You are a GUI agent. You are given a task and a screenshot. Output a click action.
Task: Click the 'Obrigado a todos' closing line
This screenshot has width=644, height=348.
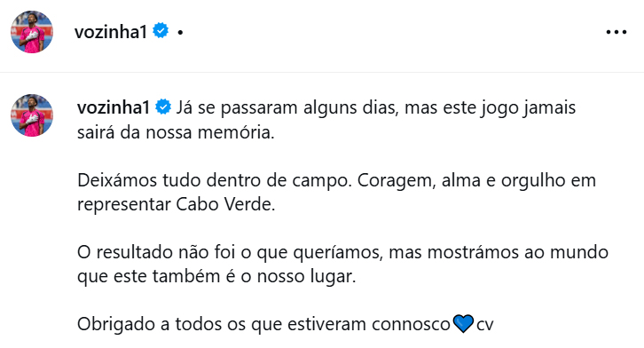click(x=263, y=325)
